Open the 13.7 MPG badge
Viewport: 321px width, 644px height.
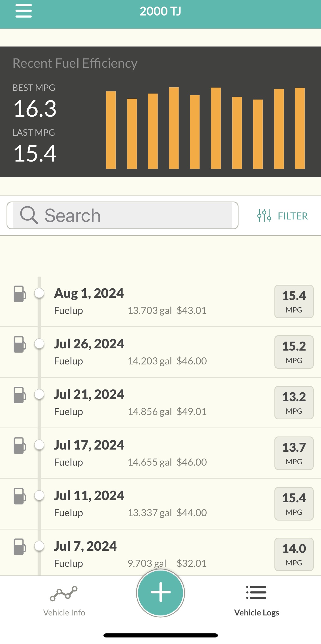294,453
